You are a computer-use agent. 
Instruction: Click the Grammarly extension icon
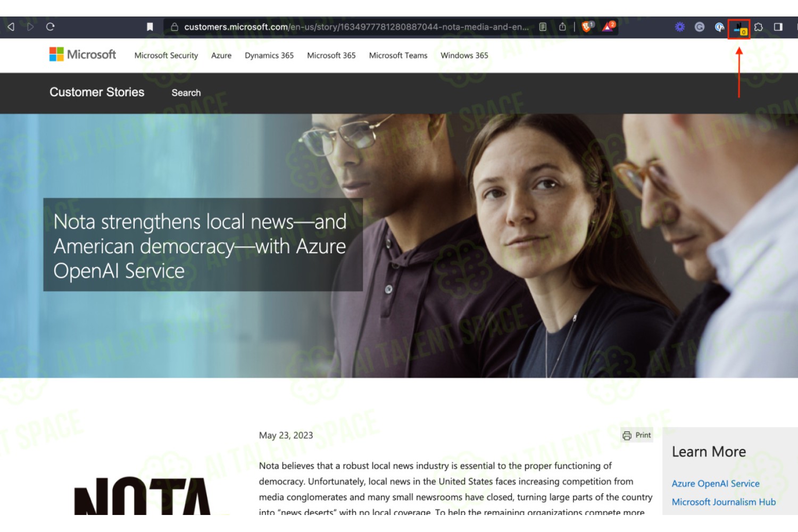click(x=700, y=27)
